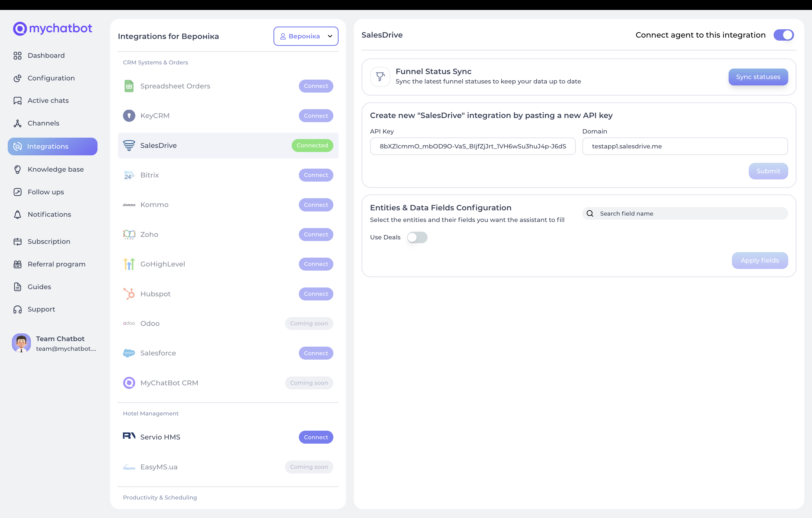Click the chevron arrow in agent selector
The height and width of the screenshot is (518, 812).
330,36
